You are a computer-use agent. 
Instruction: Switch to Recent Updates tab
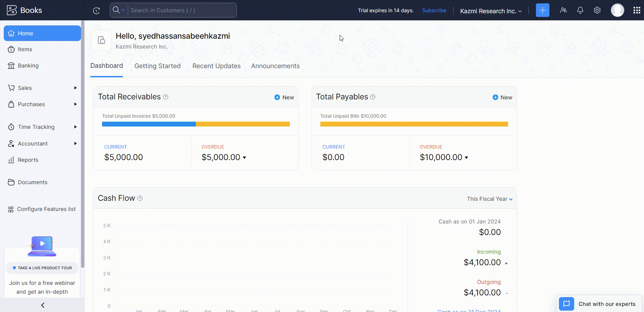pos(217,66)
